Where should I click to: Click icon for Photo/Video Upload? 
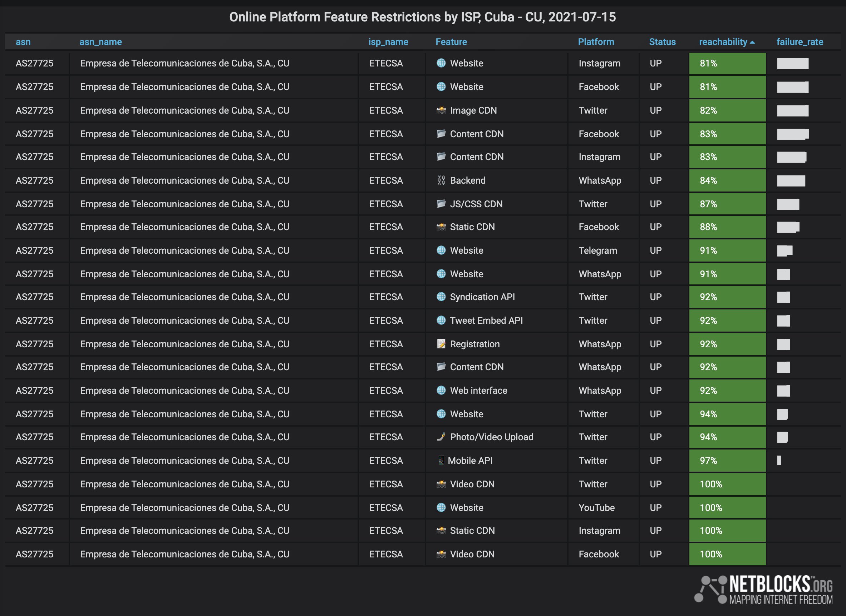(441, 437)
